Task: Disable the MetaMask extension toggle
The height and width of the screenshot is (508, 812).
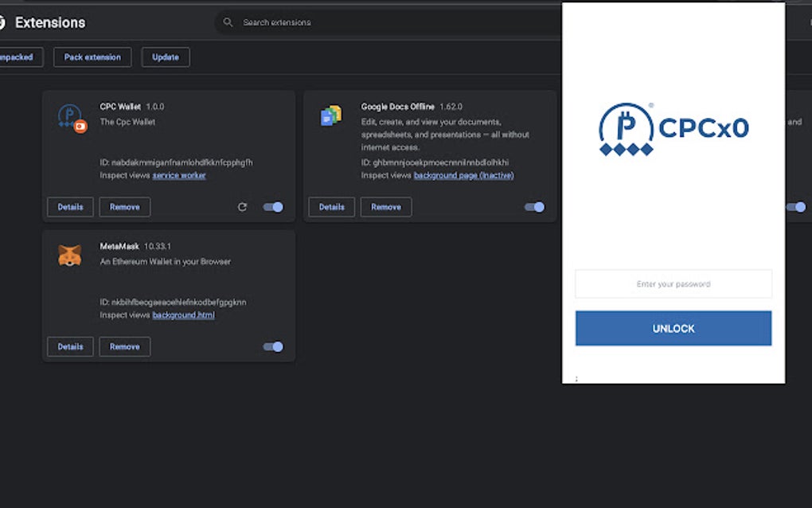Action: (271, 346)
